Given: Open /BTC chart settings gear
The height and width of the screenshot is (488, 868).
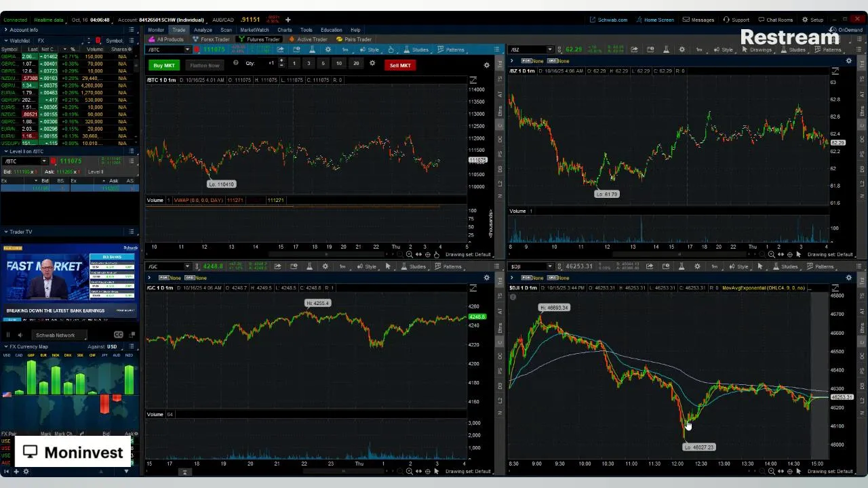Looking at the screenshot, I should (328, 49).
